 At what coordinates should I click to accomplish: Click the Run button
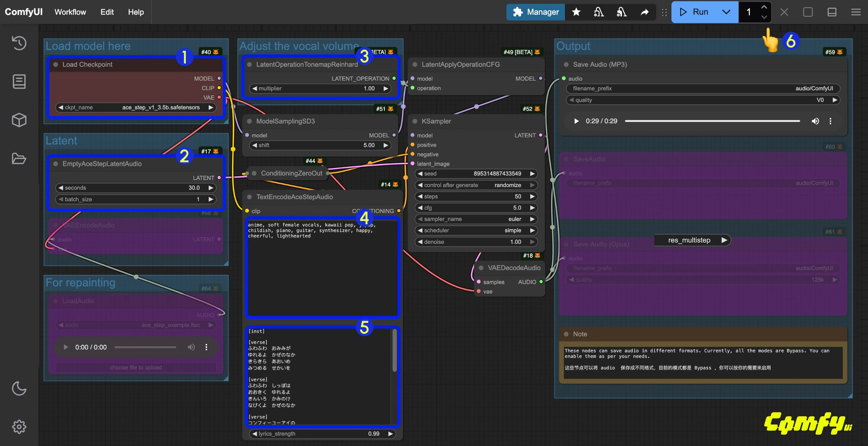[694, 12]
